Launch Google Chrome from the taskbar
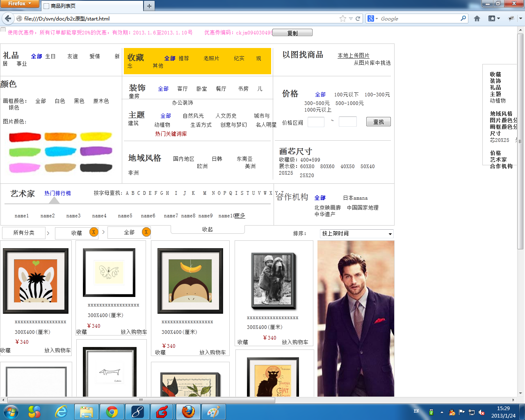This screenshot has height=420, width=525. tap(112, 412)
